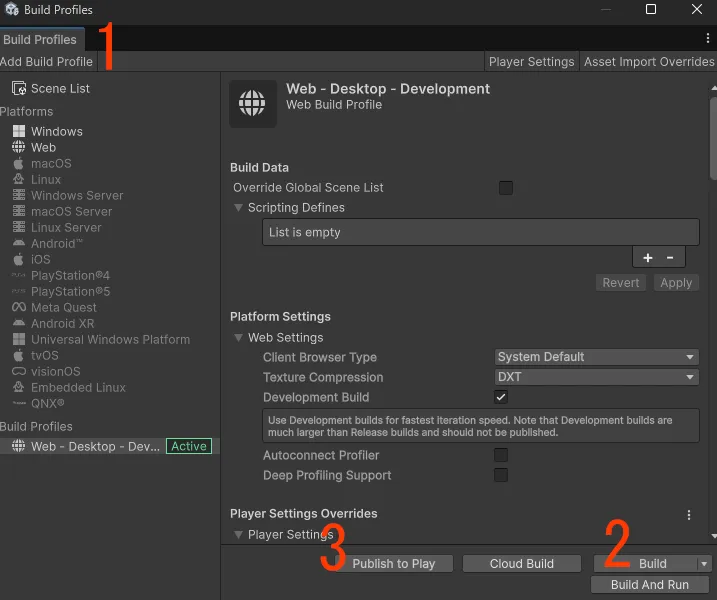
Task: Switch to the Build Profiles tab
Action: click(x=40, y=39)
